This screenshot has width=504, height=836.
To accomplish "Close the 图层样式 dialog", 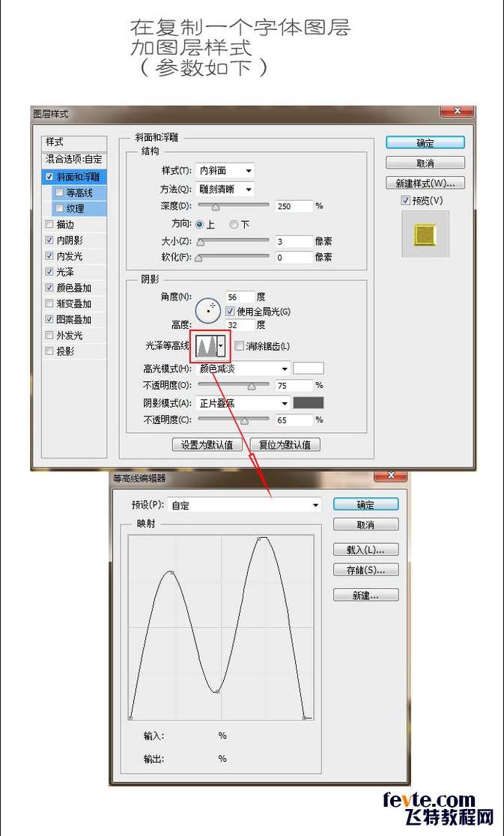I will tap(457, 111).
